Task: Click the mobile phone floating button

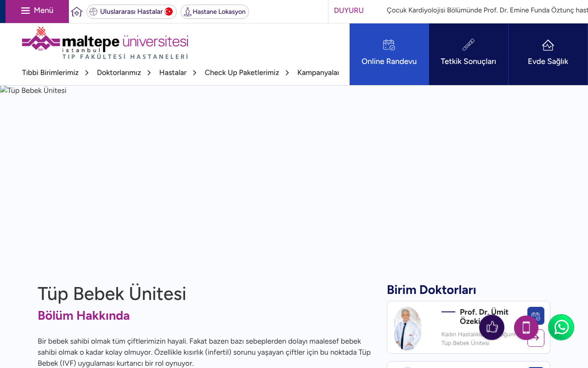Action: click(526, 328)
